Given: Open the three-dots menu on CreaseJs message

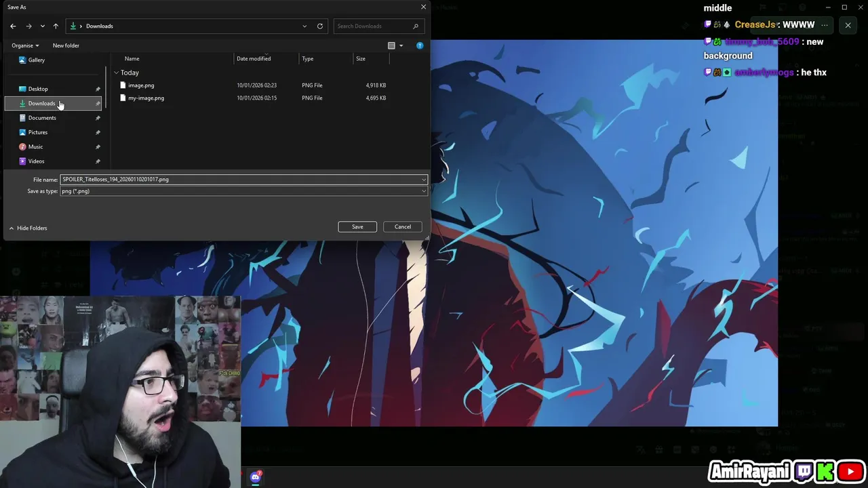Looking at the screenshot, I should point(825,25).
